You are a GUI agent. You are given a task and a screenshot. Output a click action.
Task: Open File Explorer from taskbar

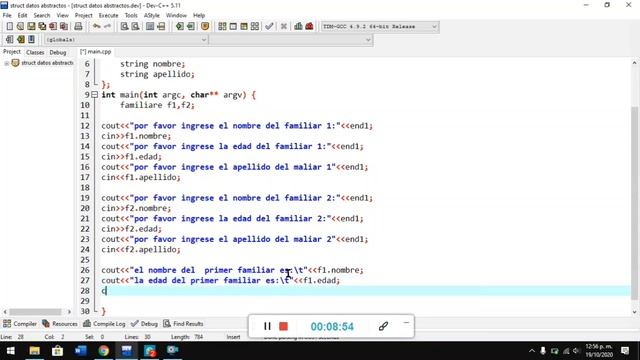[x=34, y=351]
